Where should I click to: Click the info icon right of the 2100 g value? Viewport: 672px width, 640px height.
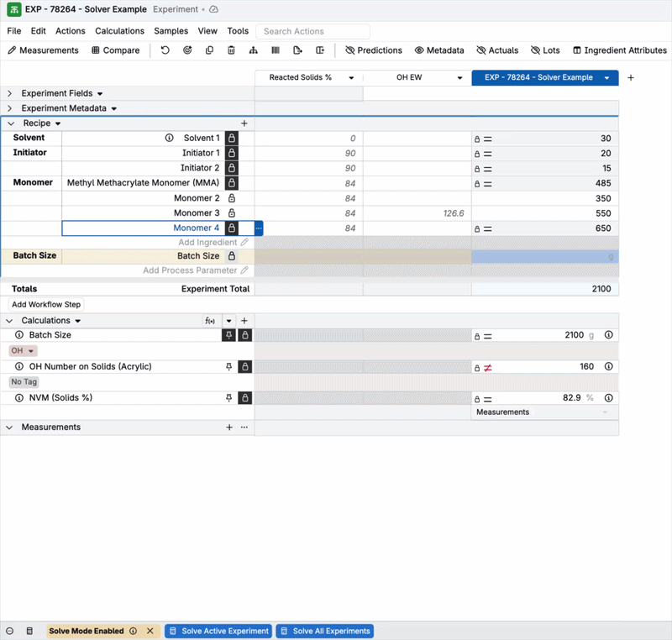[x=608, y=335]
